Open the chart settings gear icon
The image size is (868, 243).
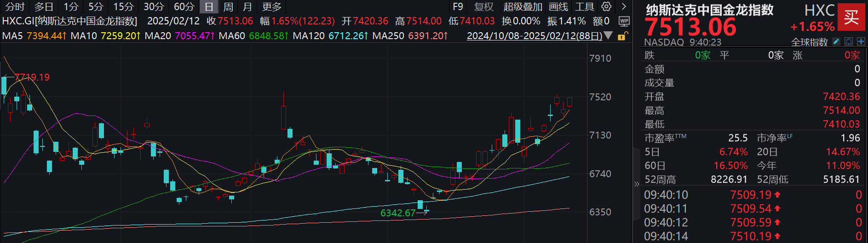point(607,6)
